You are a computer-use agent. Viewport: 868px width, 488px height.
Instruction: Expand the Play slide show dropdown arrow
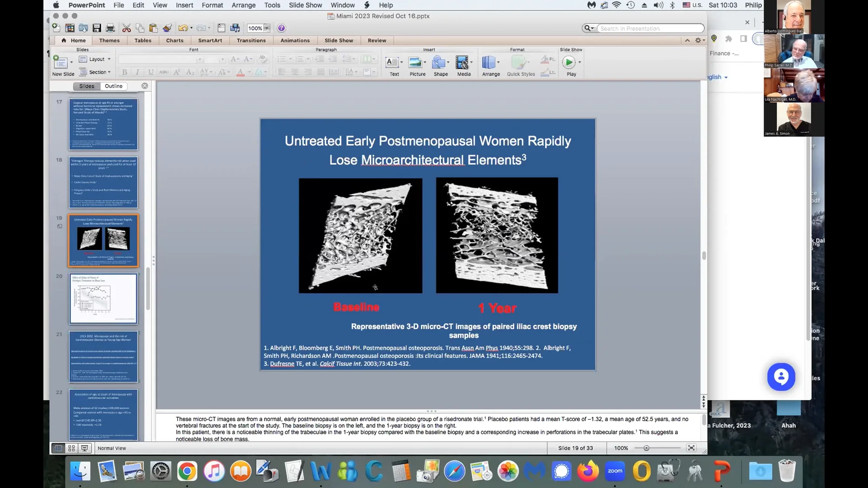point(580,62)
